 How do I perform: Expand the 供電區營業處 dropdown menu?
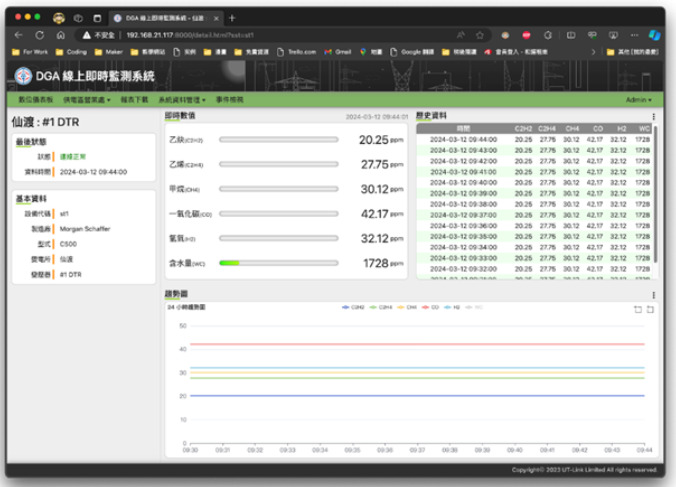[x=86, y=100]
